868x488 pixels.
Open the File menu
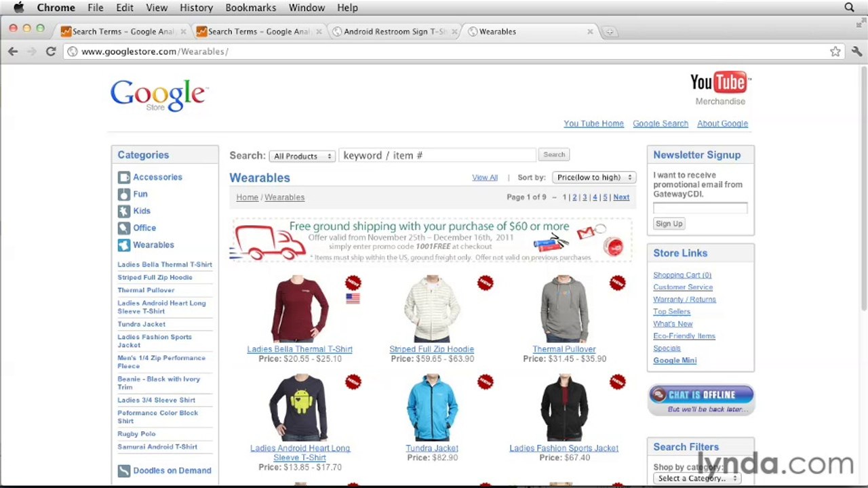coord(96,7)
